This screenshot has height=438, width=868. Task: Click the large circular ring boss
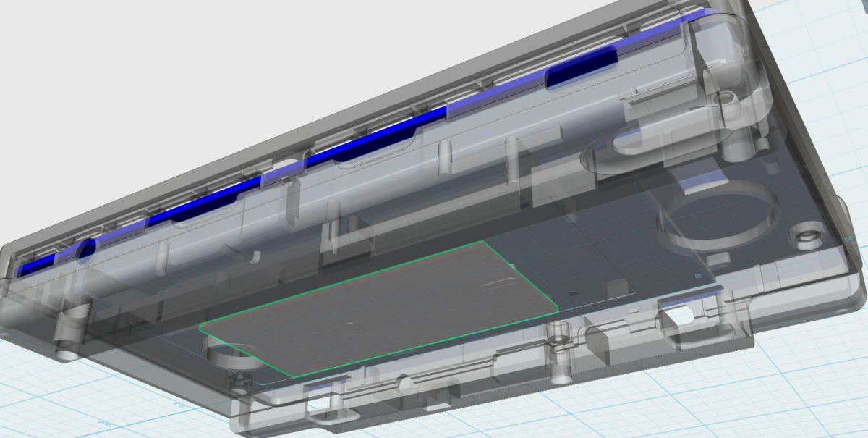pos(716,217)
